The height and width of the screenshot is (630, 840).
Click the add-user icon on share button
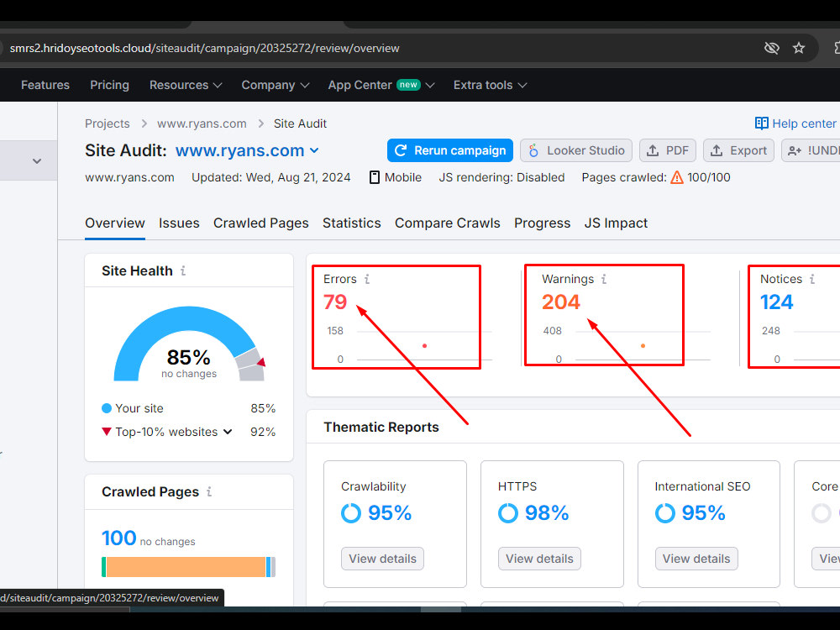(x=795, y=150)
